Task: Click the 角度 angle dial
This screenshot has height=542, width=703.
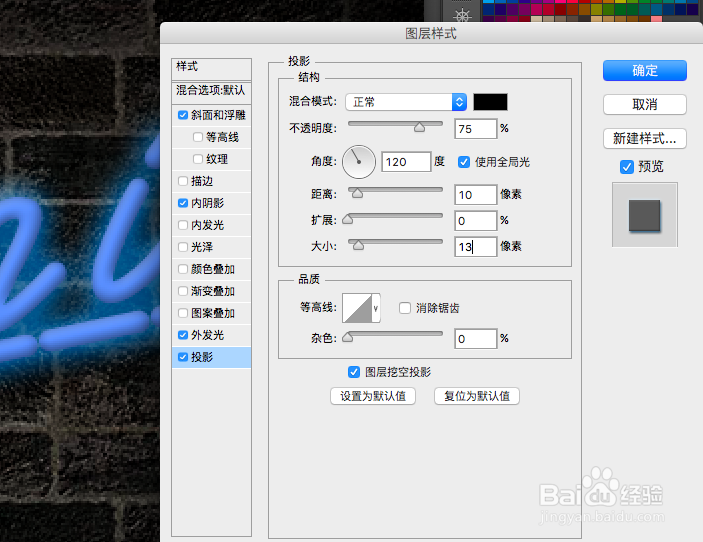Action: click(x=359, y=162)
